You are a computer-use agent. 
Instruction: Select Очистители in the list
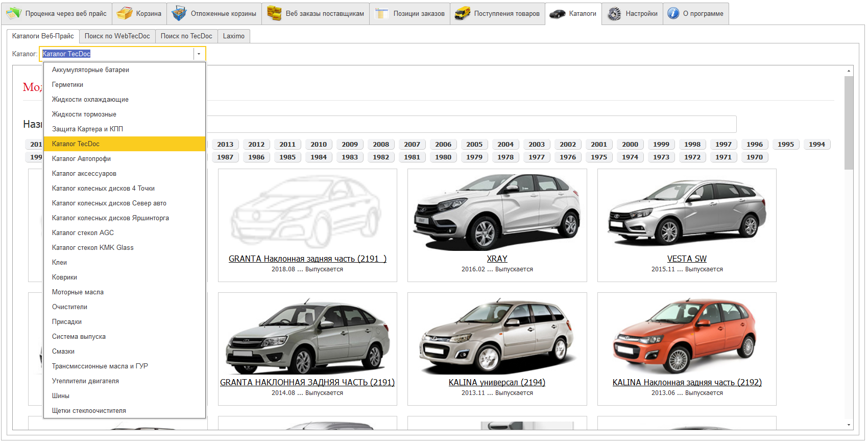click(125, 307)
